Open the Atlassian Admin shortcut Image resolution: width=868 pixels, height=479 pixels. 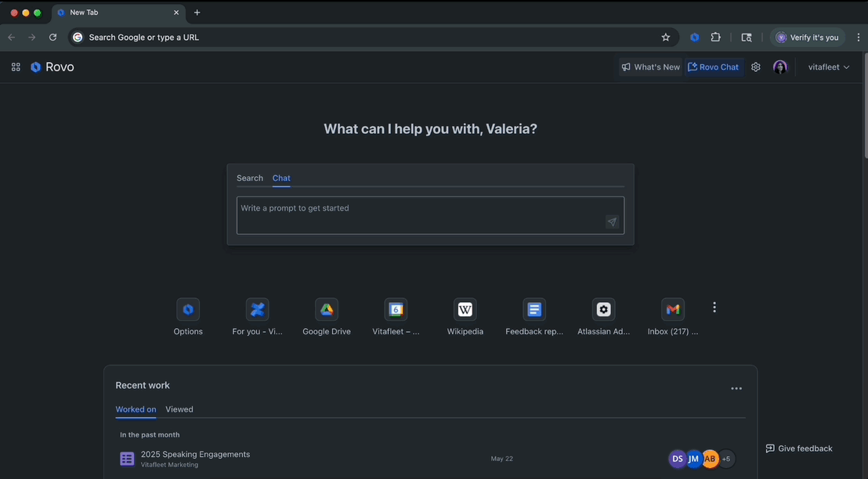(x=603, y=309)
